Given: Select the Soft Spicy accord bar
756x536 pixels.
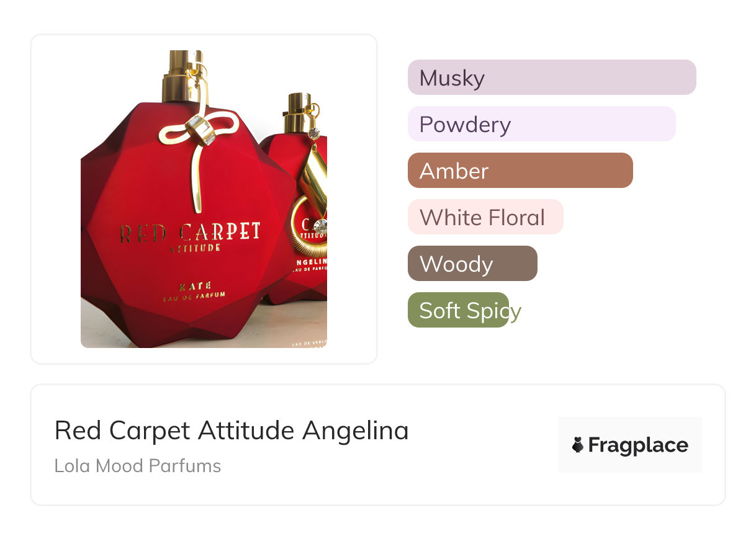Looking at the screenshot, I should 458,310.
